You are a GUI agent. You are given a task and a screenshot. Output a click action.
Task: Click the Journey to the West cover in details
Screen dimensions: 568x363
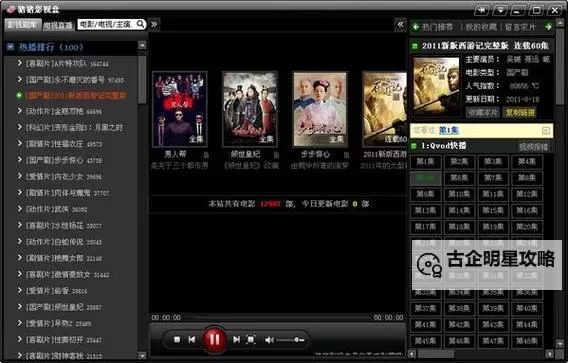coord(437,86)
